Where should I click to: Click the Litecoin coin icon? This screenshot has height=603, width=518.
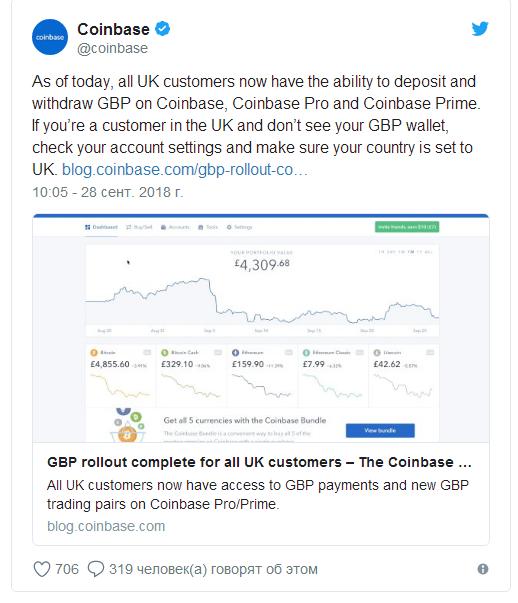point(377,353)
